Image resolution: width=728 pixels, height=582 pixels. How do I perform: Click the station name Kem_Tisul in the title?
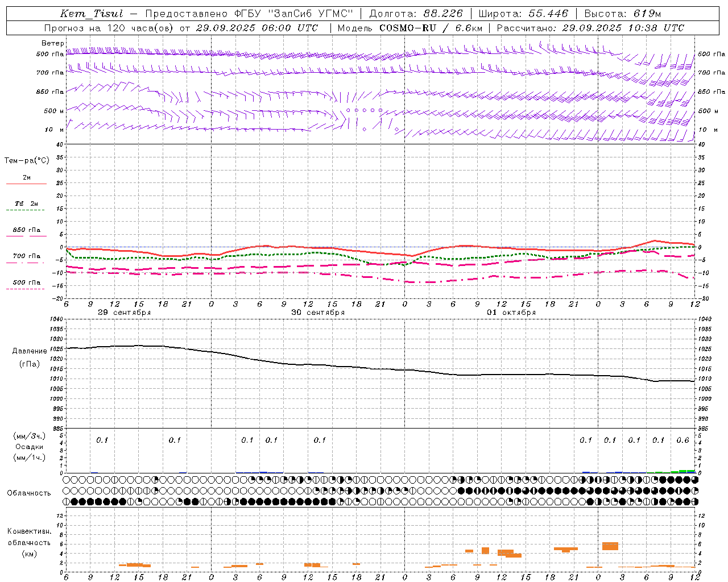[x=91, y=14]
